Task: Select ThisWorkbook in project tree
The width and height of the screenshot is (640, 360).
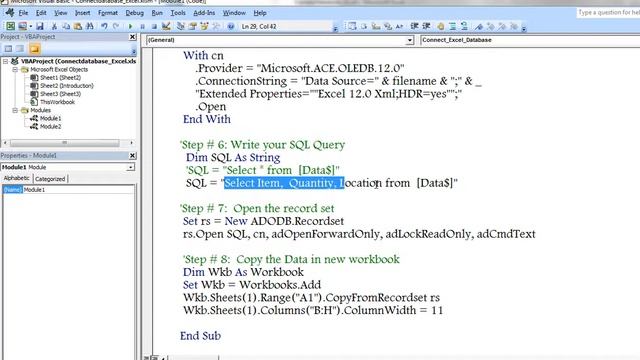Action: coord(57,102)
